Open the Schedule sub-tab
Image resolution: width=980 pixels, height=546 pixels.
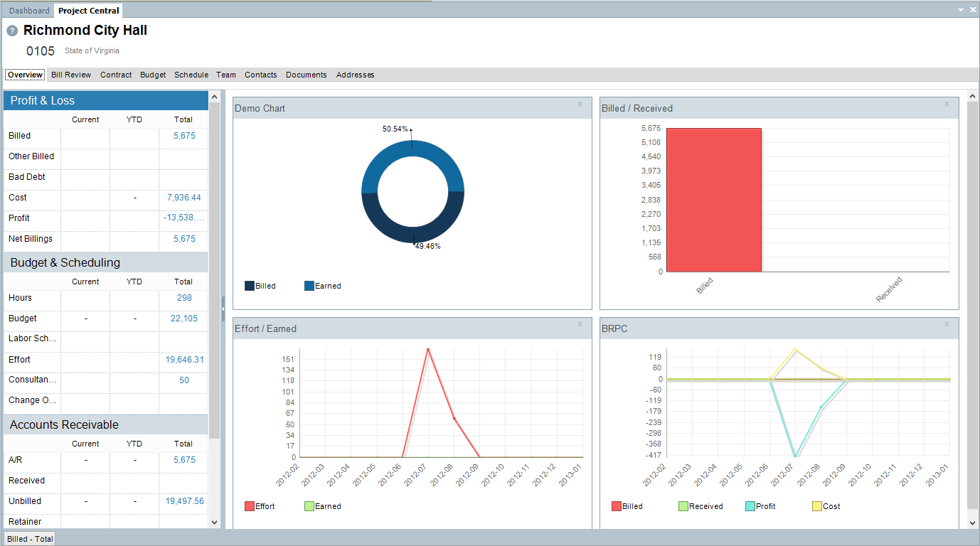point(191,75)
